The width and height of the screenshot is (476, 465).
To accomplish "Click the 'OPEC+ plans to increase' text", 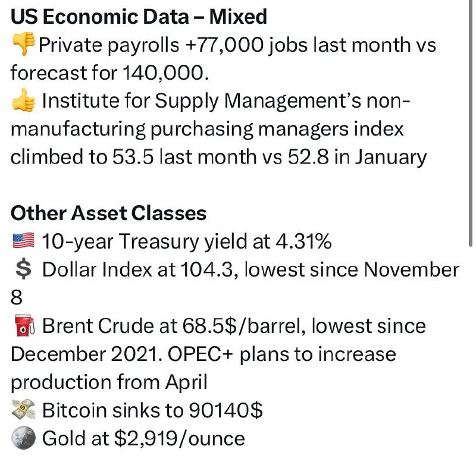I will (x=281, y=354).
